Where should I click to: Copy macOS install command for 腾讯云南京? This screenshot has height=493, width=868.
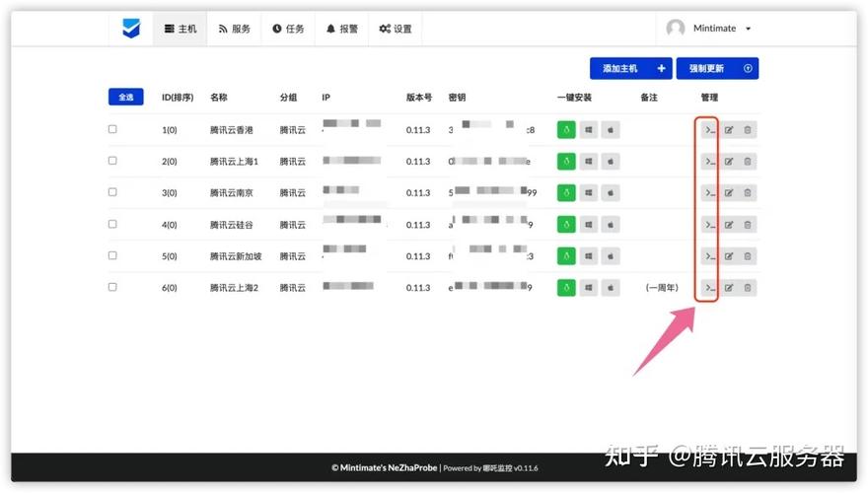coord(611,193)
